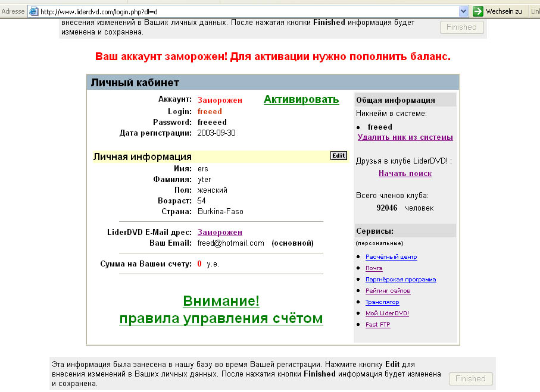Open Fast FTP service link
Viewport: 540px width, 392px height.
378,325
